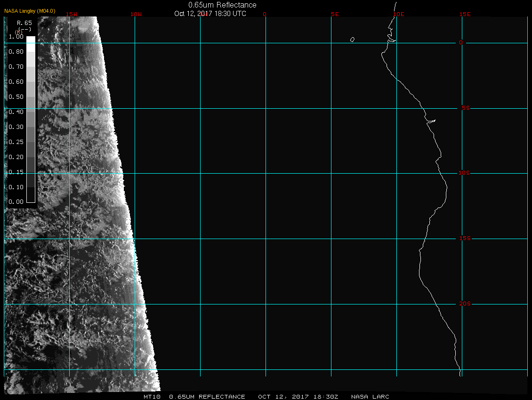Click the 15S latitude label
The height and width of the screenshot is (400, 532).
[464, 239]
